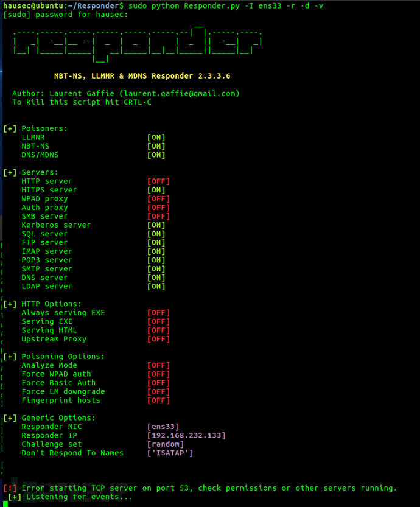The image size is (420, 507).
Task: Click the [OFF] status for Fingerprint hosts
Action: tap(158, 400)
